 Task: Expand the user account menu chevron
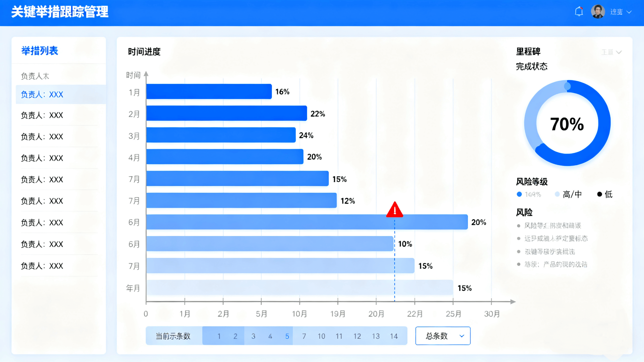[629, 12]
